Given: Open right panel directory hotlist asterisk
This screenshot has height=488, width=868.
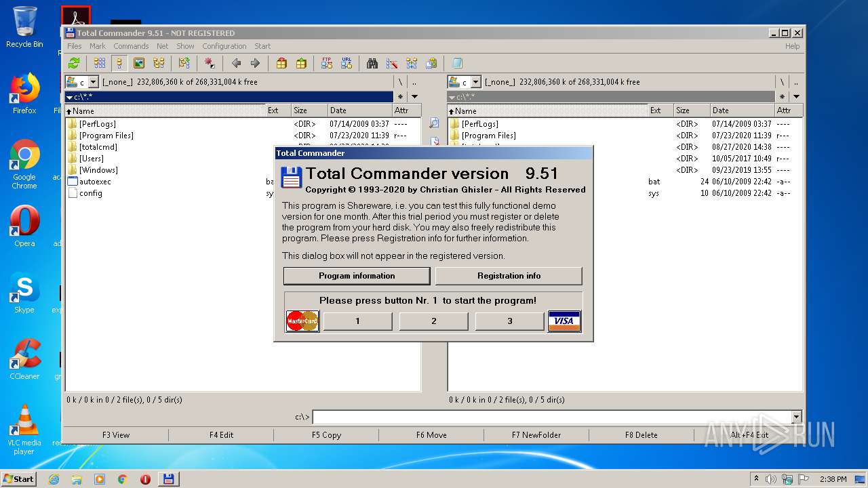Looking at the screenshot, I should pyautogui.click(x=782, y=97).
